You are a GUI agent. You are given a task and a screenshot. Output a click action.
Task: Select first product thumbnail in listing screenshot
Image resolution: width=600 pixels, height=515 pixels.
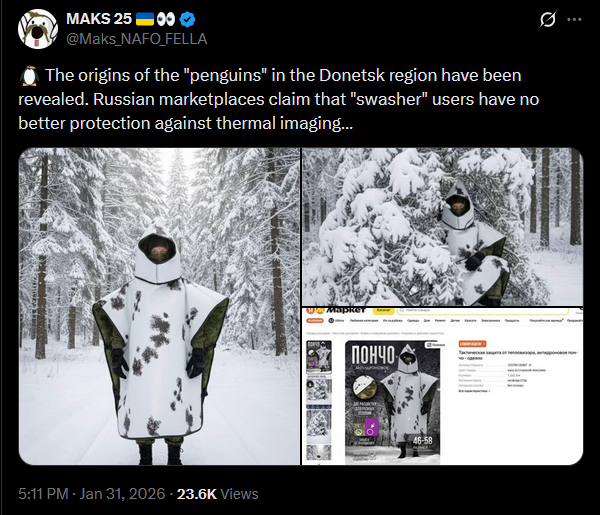click(319, 357)
